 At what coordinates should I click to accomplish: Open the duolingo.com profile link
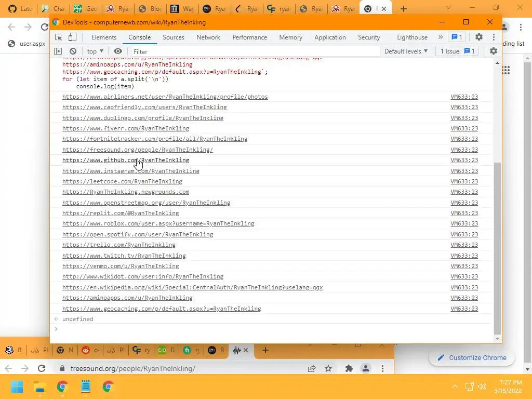click(x=143, y=118)
